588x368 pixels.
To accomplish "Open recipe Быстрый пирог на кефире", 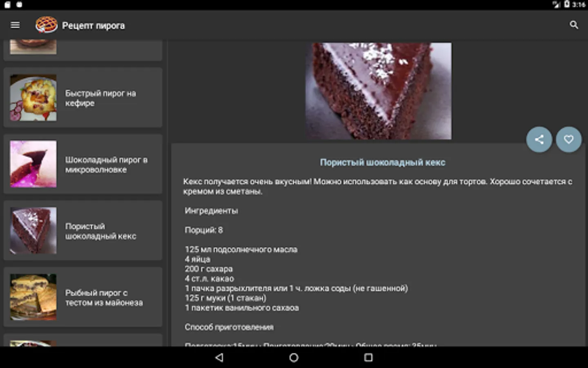I will 83,98.
